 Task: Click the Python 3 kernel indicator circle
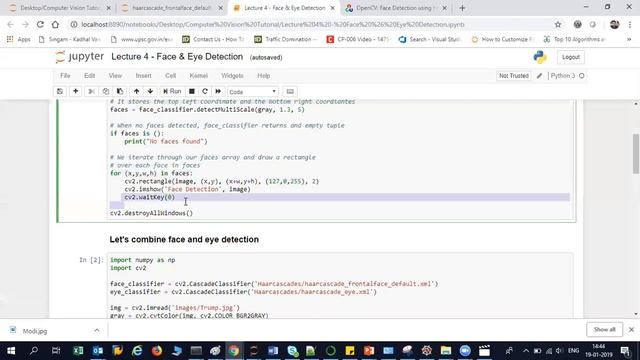582,76
